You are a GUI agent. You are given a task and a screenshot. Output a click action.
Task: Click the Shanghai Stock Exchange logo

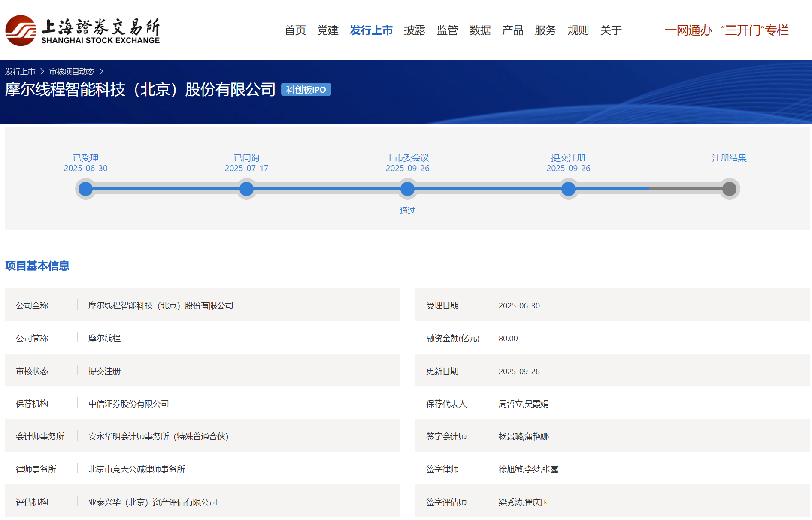(x=82, y=30)
